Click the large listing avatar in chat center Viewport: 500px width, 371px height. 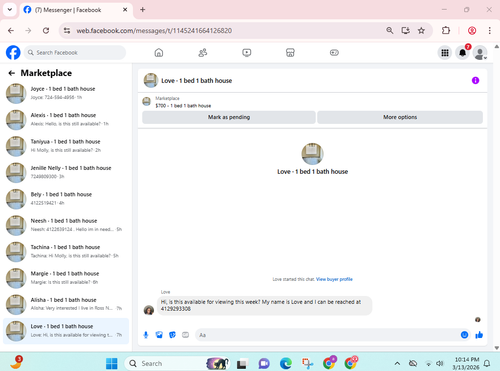tap(312, 154)
